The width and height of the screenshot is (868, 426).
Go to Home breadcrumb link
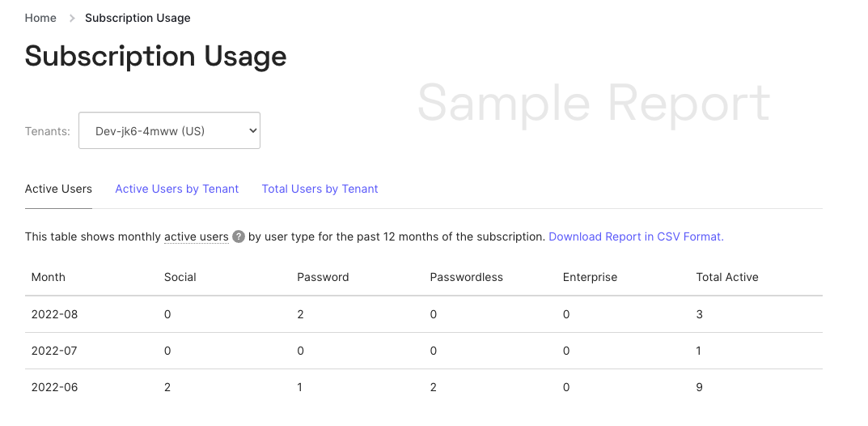coord(40,18)
